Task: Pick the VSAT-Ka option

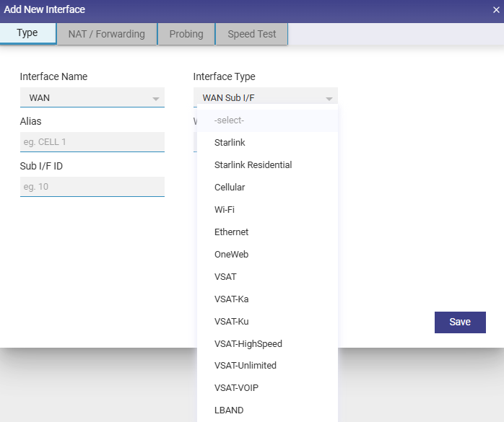Action: [231, 299]
